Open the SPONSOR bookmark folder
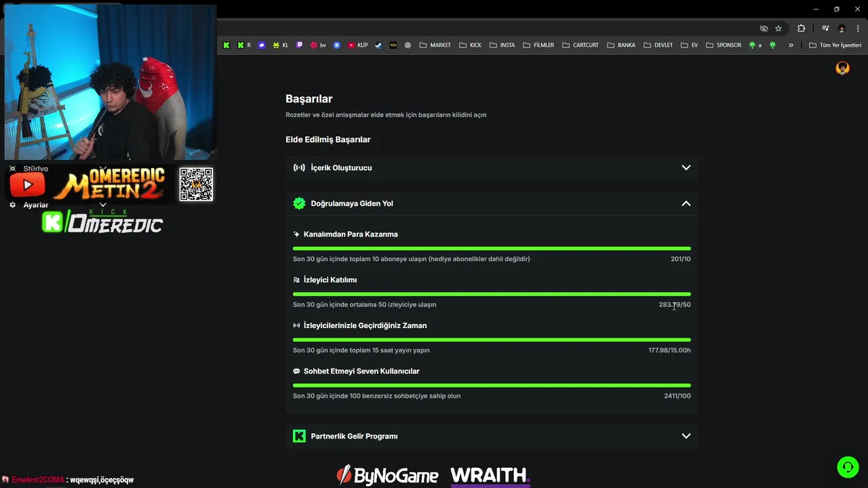868x488 pixels. click(x=724, y=45)
